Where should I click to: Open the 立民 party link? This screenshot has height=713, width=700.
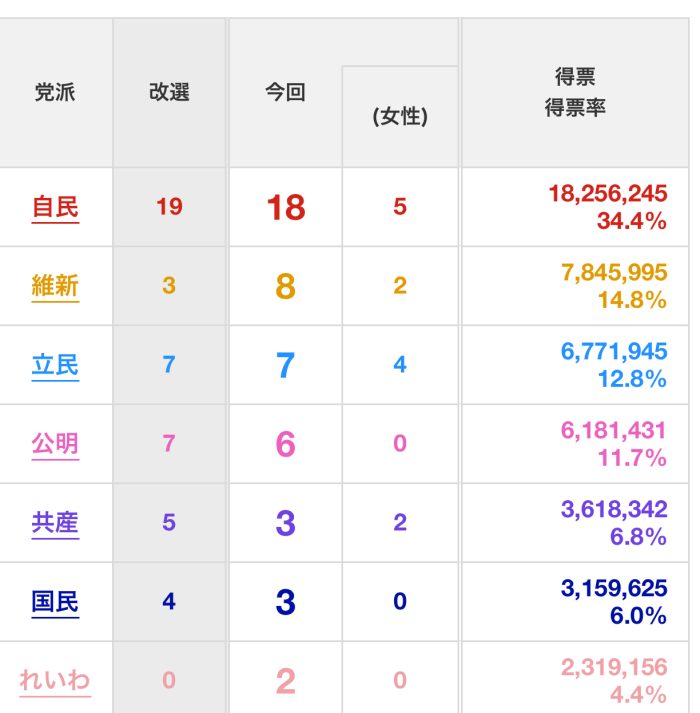click(55, 365)
